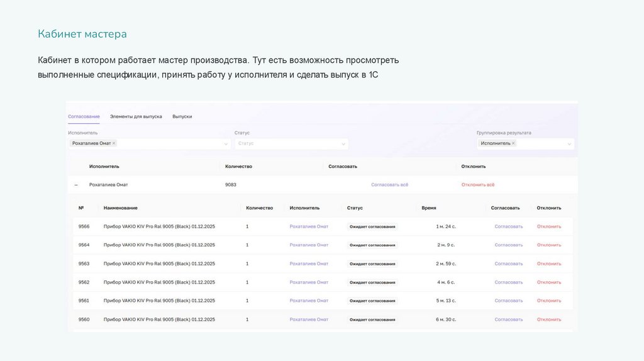
Task: Reject item 9562 with Отклонить
Action: pos(549,282)
